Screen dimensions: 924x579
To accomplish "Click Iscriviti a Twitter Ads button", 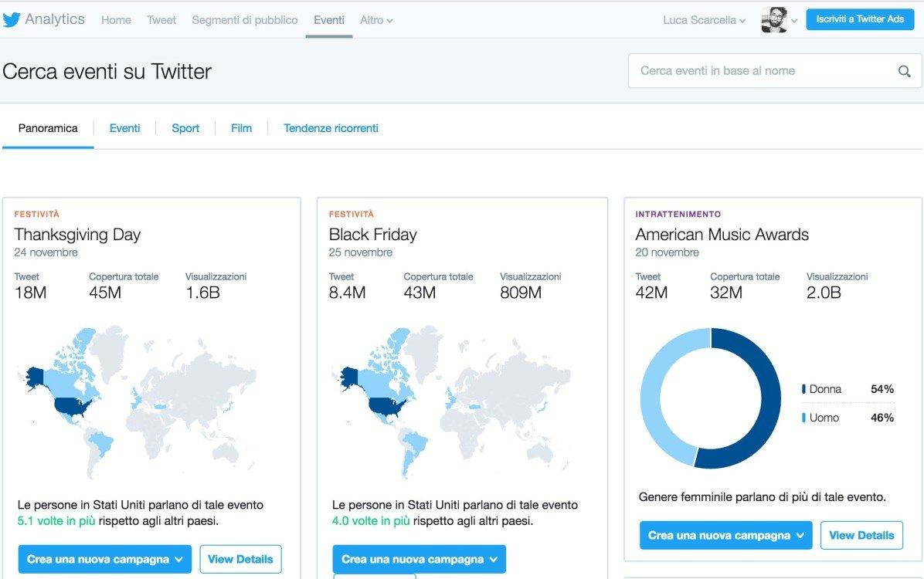I will [860, 19].
